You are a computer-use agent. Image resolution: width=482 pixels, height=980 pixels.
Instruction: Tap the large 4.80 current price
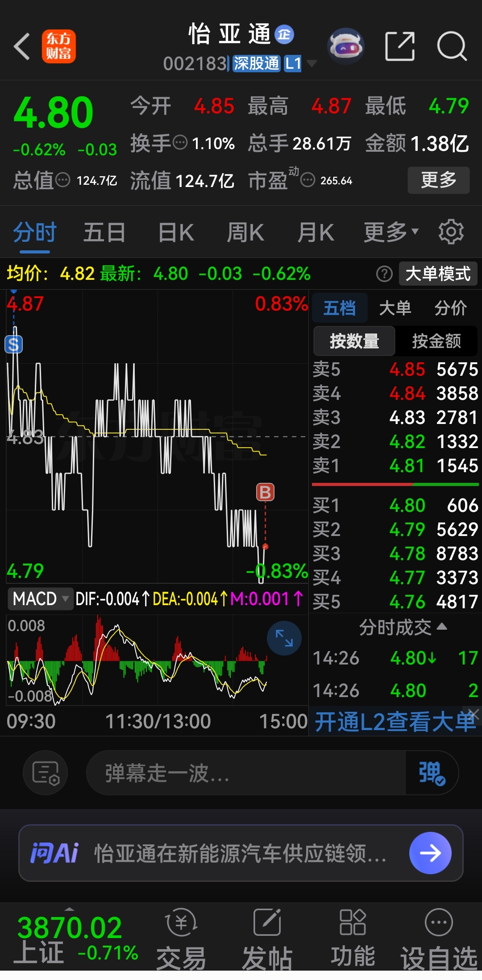click(x=53, y=112)
